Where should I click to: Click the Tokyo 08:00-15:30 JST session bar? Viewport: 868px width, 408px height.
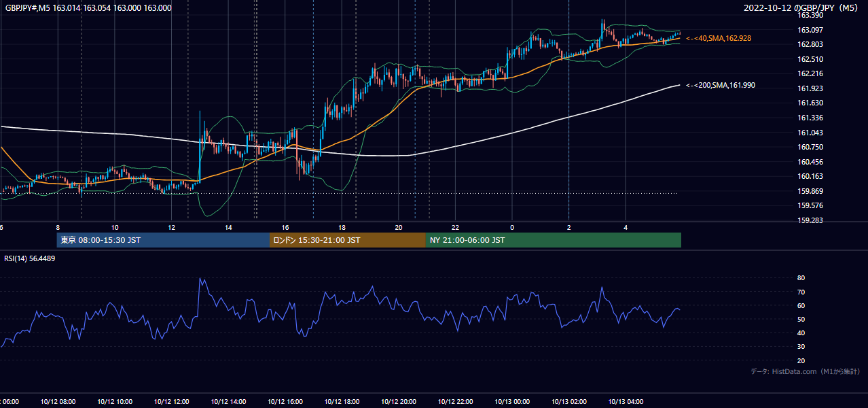(x=163, y=240)
